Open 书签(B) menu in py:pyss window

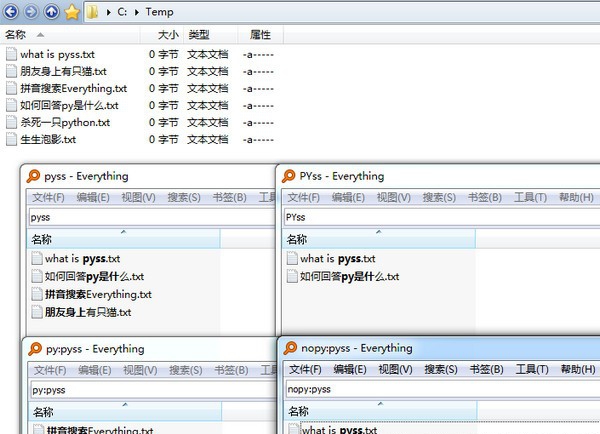tap(231, 370)
